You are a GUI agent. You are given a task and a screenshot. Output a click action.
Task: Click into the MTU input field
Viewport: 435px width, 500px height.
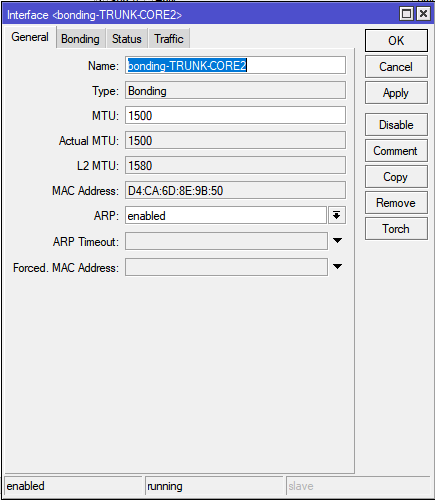coord(235,115)
